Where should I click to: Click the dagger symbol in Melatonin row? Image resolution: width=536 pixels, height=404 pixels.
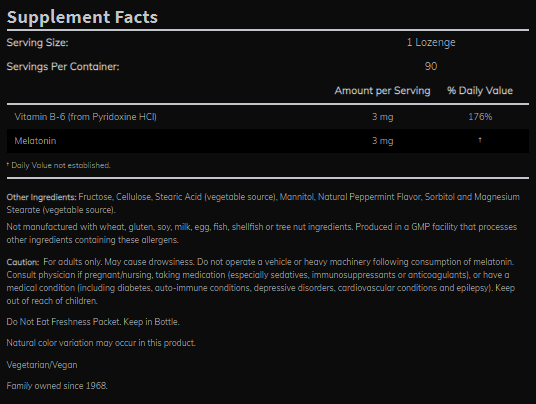(480, 140)
